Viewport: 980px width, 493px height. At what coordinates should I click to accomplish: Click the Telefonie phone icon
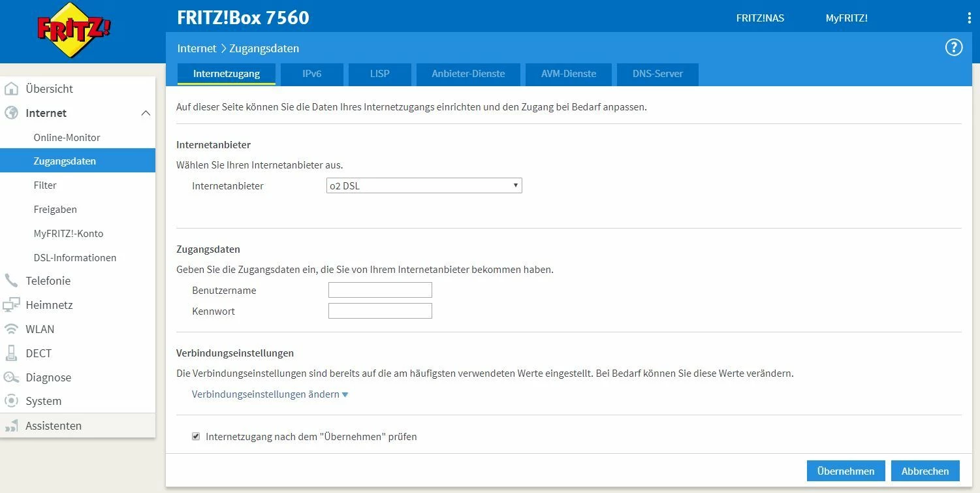(11, 281)
